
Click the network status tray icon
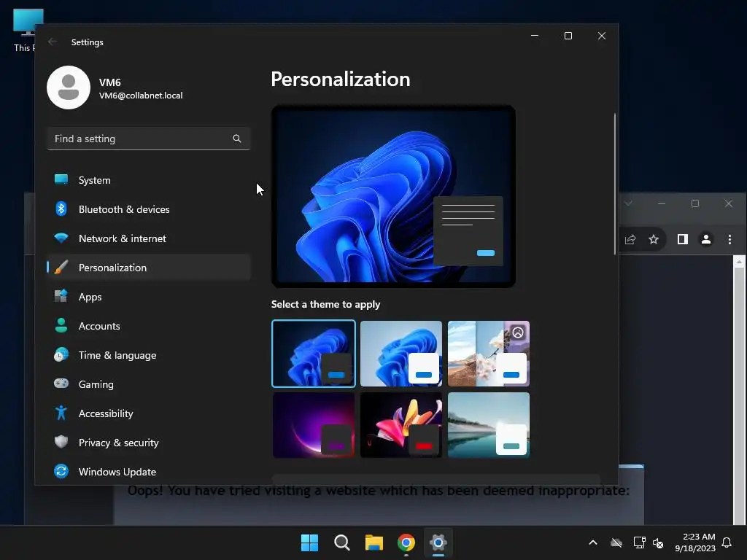pyautogui.click(x=639, y=542)
